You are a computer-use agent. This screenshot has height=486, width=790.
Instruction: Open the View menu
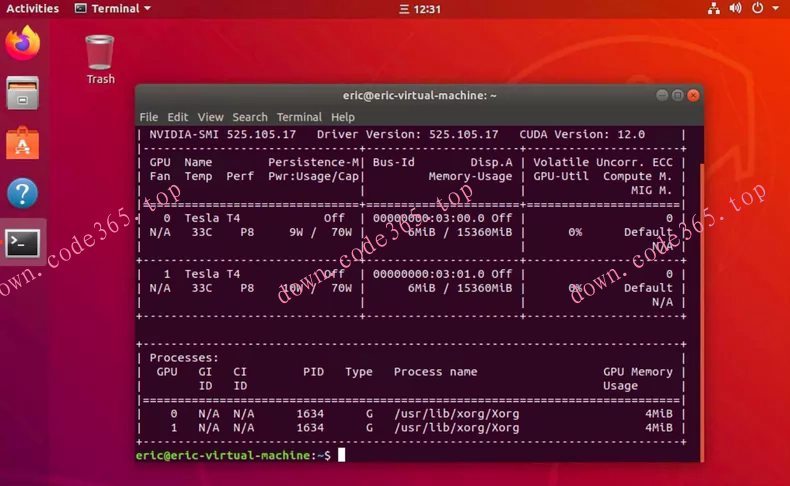[x=211, y=117]
